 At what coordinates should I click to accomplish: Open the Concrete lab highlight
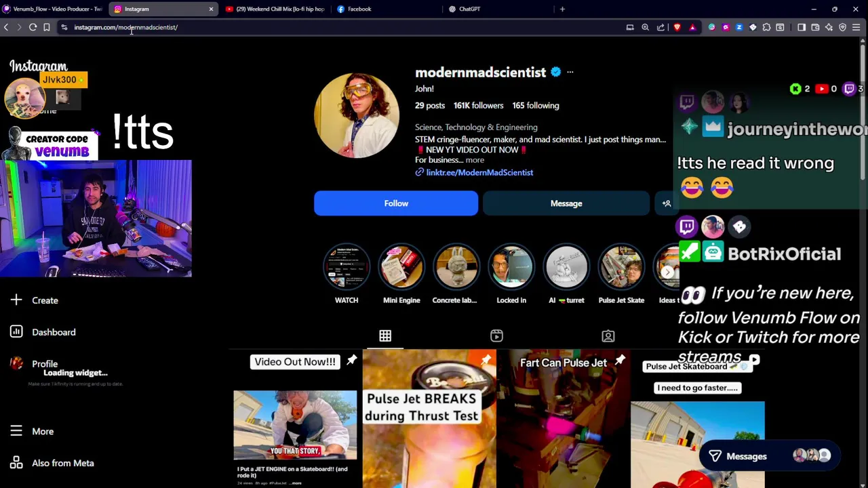[456, 274]
